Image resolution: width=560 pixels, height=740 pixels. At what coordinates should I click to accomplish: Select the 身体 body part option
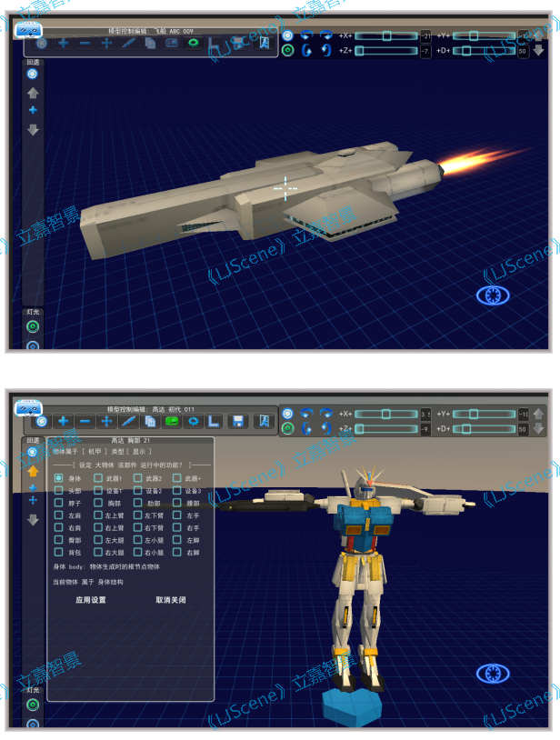(x=59, y=477)
